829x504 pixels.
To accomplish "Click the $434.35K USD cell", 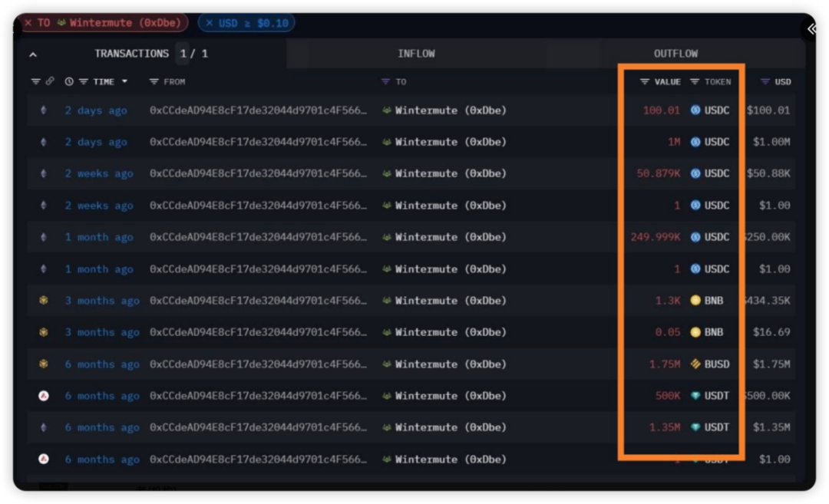I will click(767, 301).
